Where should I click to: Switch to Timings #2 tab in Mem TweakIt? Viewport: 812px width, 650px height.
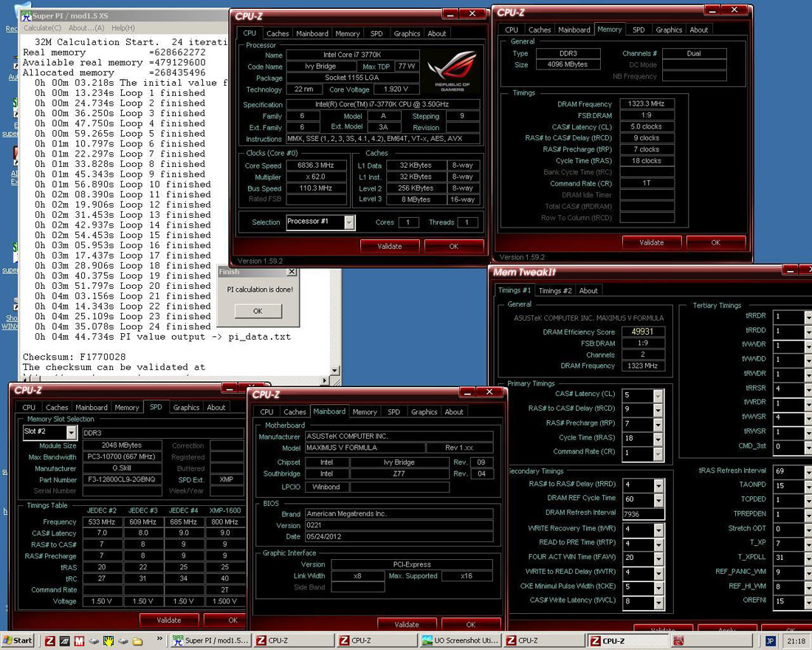[x=554, y=290]
